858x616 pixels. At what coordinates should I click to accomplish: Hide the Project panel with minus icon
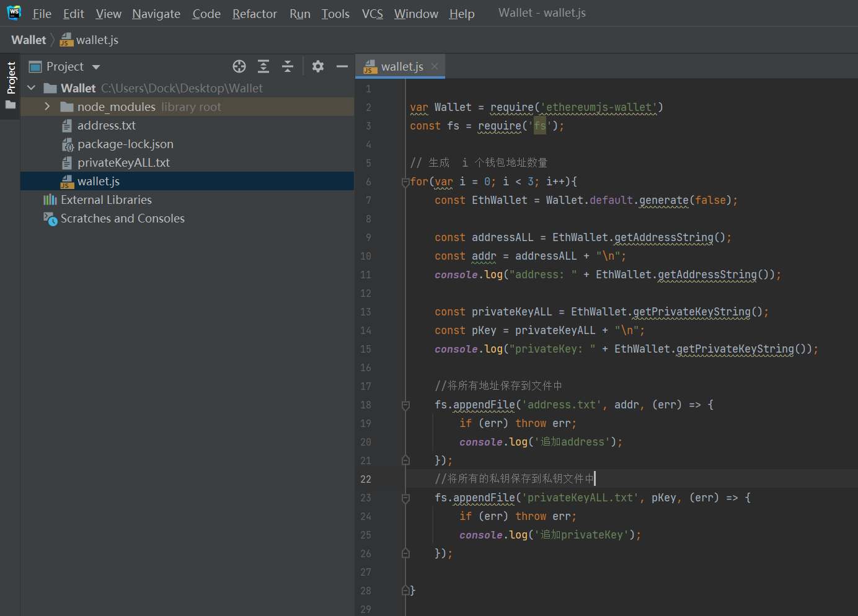(x=342, y=66)
